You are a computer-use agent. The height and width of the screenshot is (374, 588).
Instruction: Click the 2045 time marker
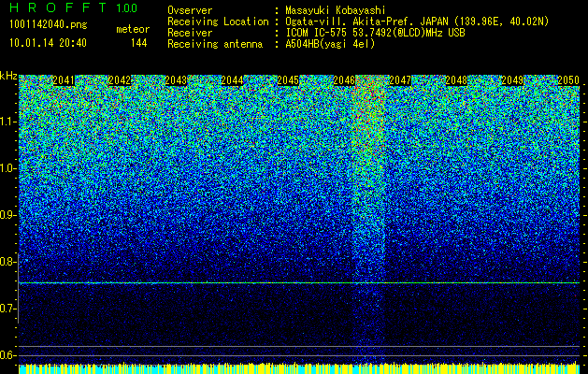click(x=288, y=80)
